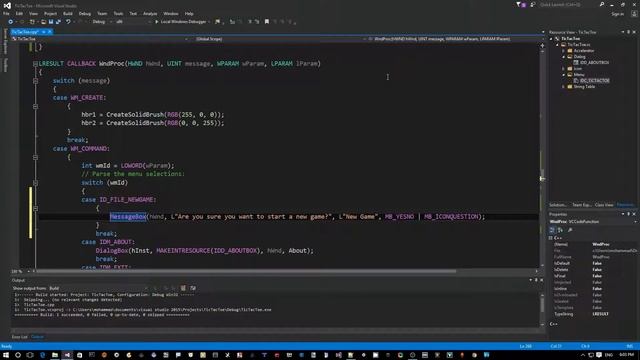
Task: Click the horizontal scrollbar of code editor
Action: point(245,271)
